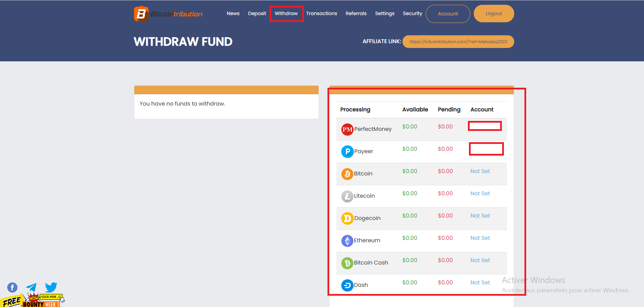This screenshot has height=307, width=644.
Task: Click the Bitcoin Cash name label
Action: click(371, 263)
